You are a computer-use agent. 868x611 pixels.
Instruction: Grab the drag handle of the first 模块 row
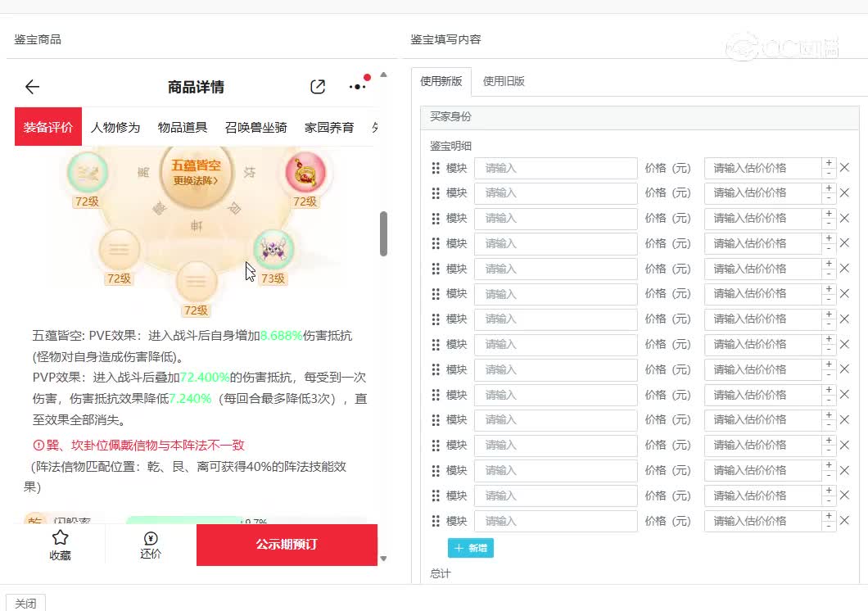436,168
